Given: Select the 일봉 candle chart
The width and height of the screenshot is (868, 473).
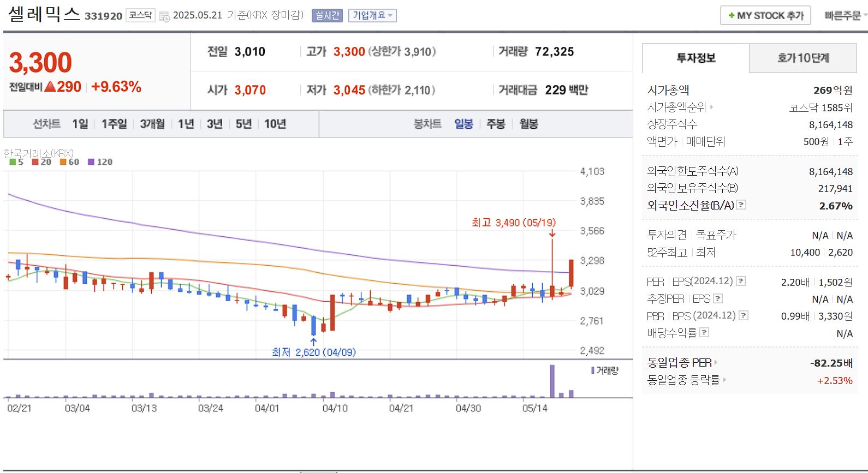Looking at the screenshot, I should [463, 124].
